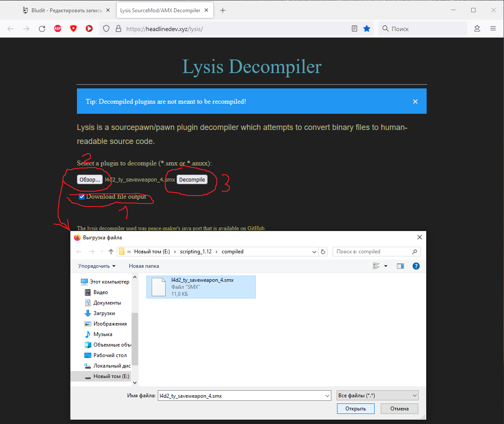504x424 pixels.
Task: Open a new browser tab
Action: click(x=223, y=11)
